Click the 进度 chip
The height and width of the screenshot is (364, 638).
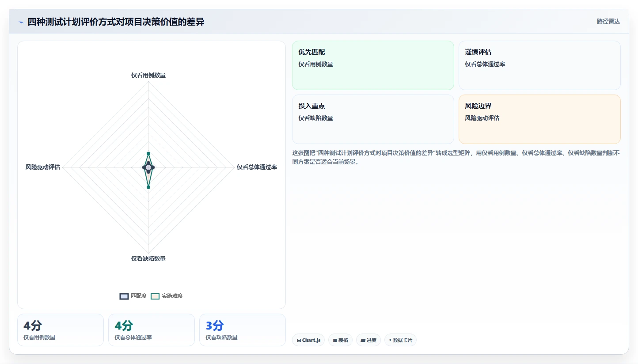(x=368, y=340)
